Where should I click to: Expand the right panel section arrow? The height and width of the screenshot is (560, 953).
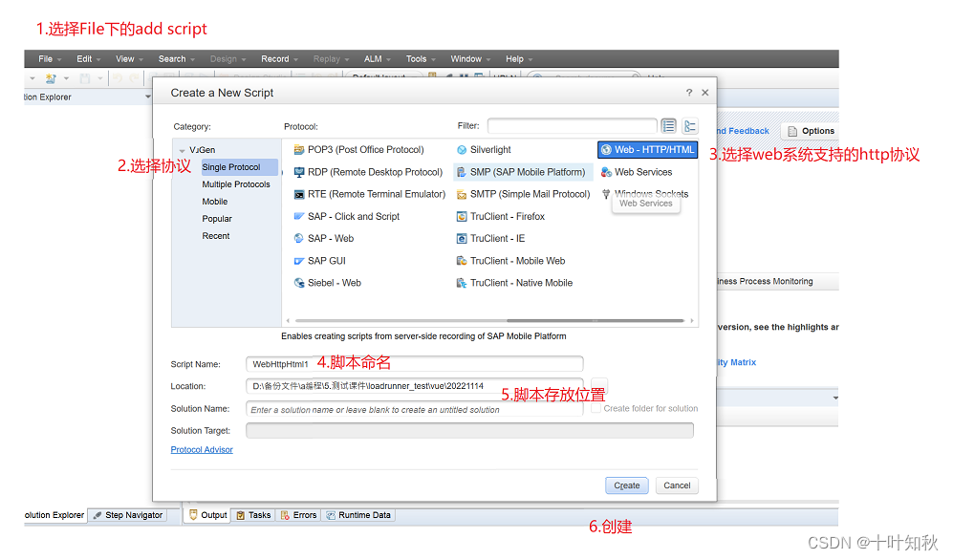coord(835,398)
